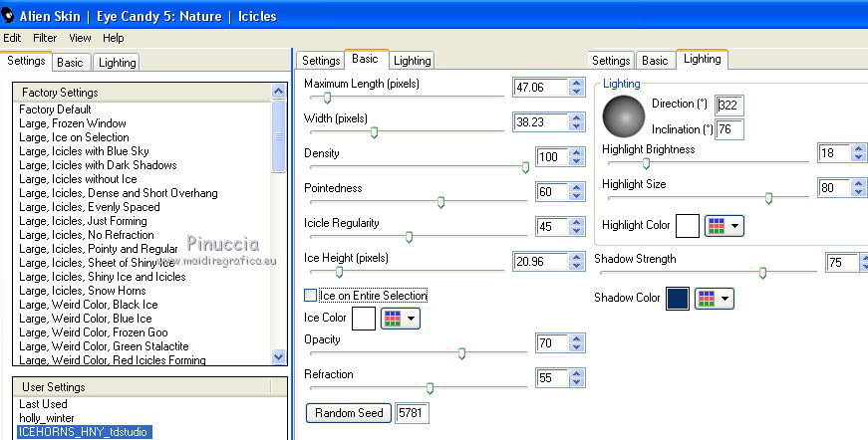868x440 pixels.
Task: Click the Pointedness slider handle
Action: [x=440, y=202]
